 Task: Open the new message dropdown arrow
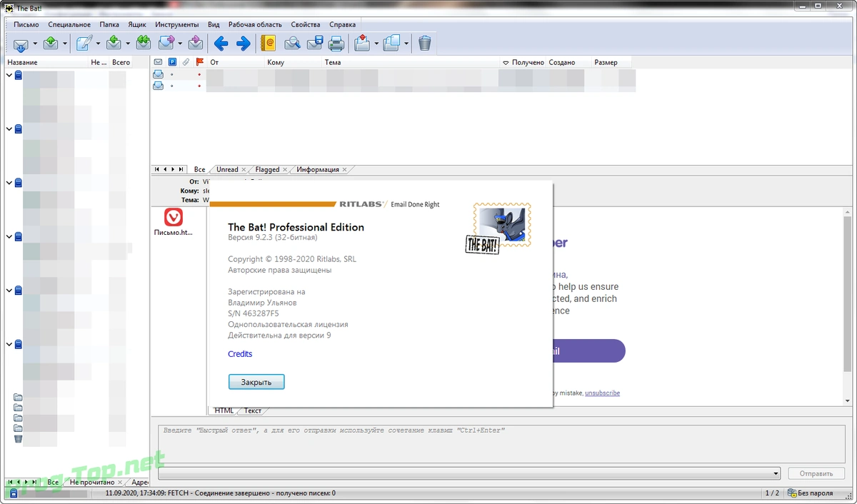pos(99,44)
